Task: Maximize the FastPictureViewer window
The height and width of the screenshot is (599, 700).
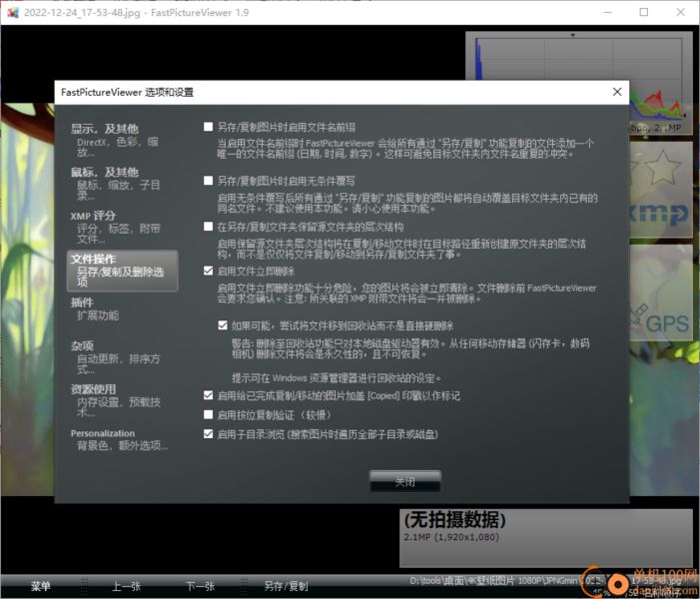Action: [644, 12]
